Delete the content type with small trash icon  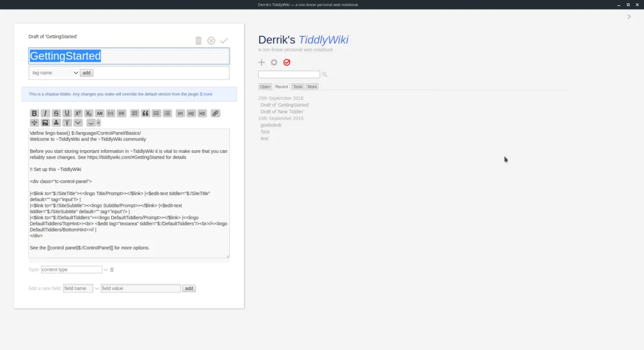point(112,270)
